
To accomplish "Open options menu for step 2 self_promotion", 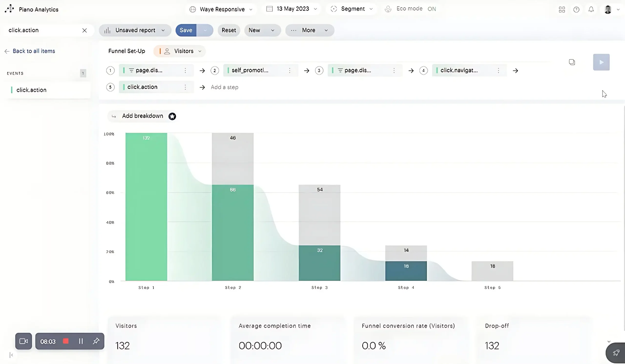I will pos(290,70).
